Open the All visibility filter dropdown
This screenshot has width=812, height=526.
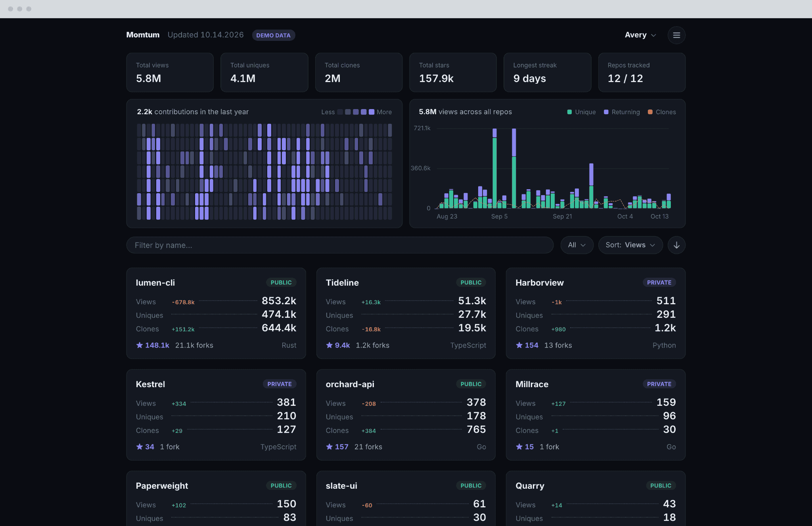click(x=577, y=245)
